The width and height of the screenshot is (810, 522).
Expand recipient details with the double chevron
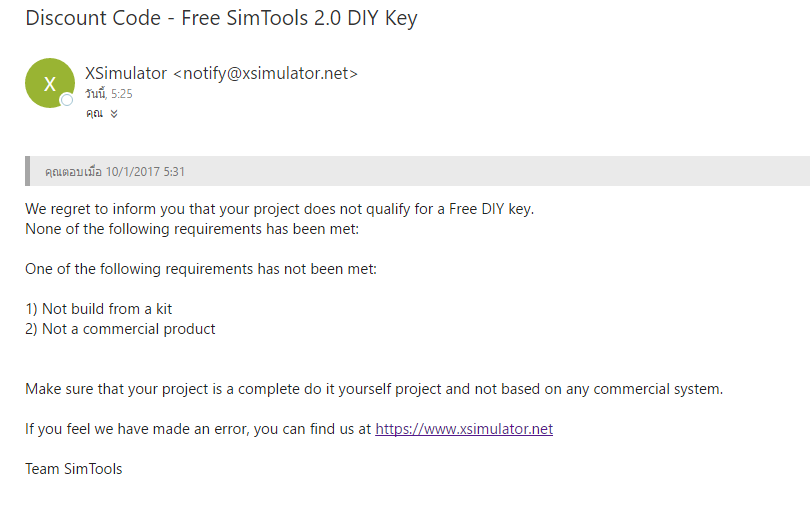114,114
